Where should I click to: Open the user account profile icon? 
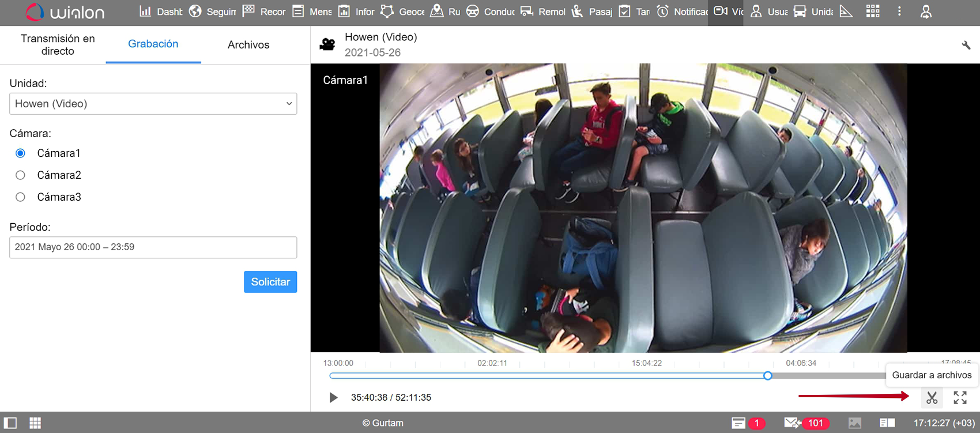(x=926, y=12)
